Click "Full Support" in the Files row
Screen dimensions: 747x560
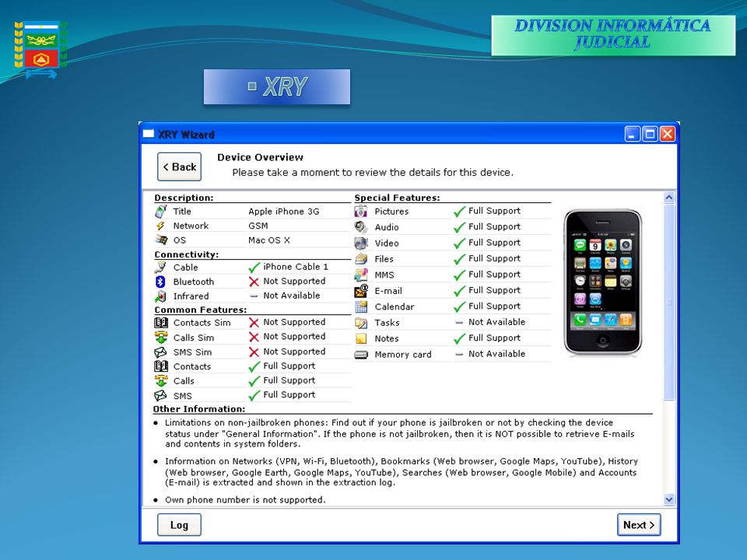click(x=494, y=258)
